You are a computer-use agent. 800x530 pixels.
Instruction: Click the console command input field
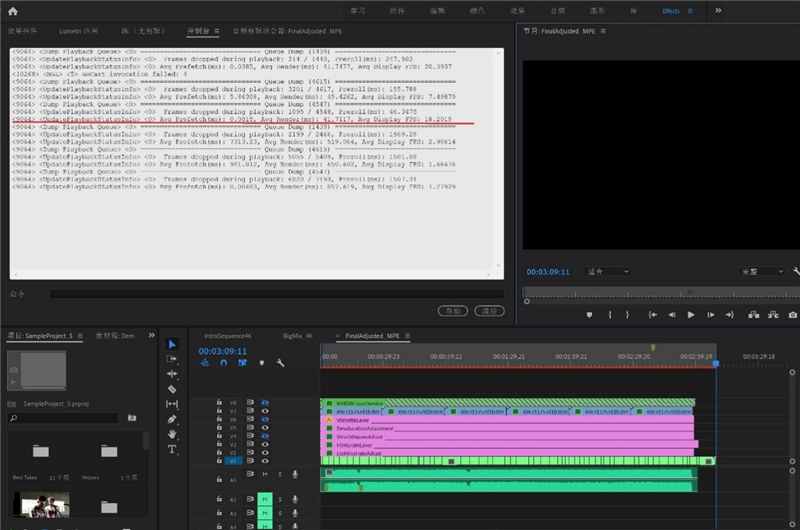click(x=277, y=294)
